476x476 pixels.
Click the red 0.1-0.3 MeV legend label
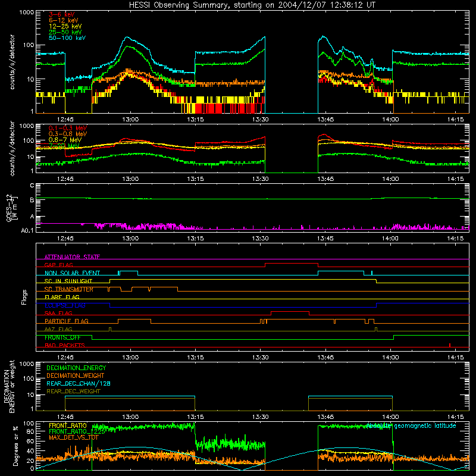68,128
